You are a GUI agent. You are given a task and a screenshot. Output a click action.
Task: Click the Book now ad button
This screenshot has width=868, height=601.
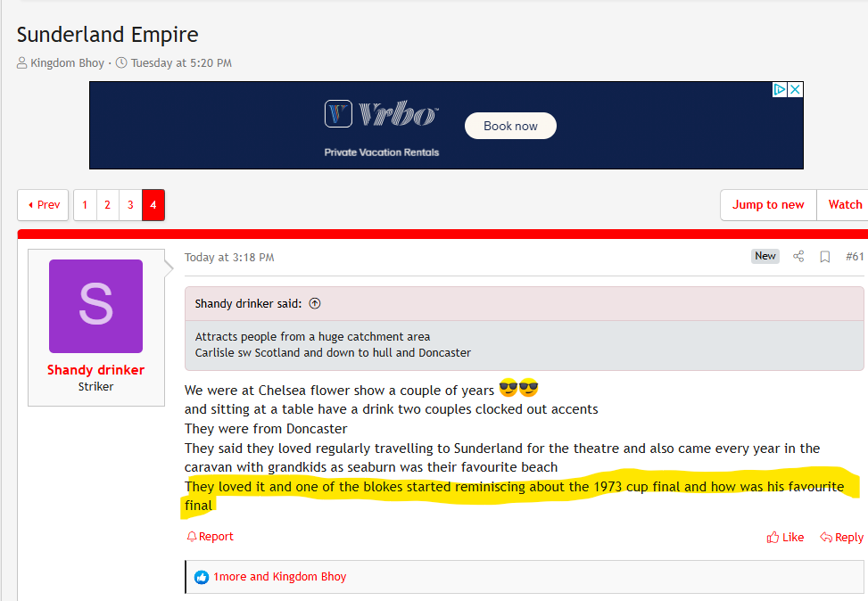[510, 126]
